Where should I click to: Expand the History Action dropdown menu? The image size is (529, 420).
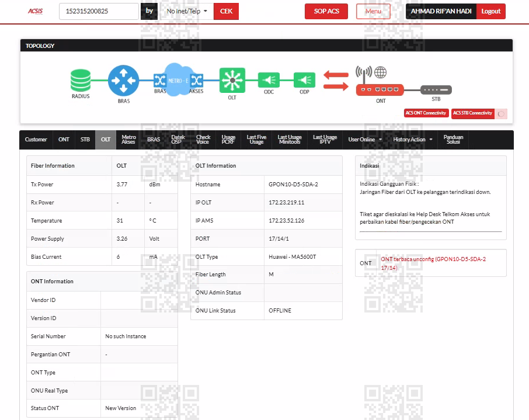pos(413,140)
